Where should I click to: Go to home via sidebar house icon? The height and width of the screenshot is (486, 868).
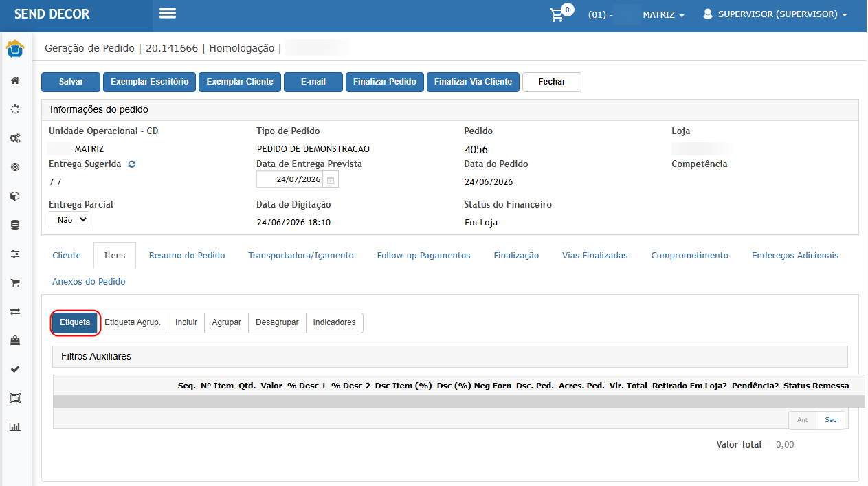pos(15,80)
